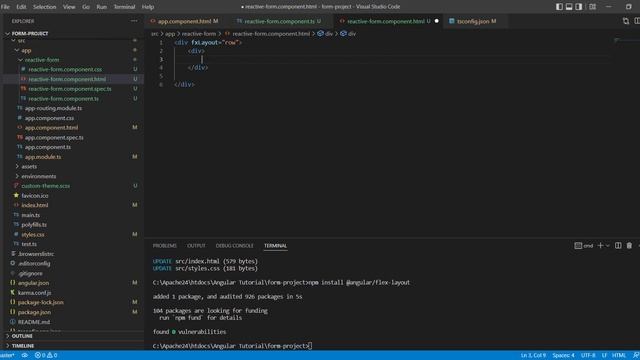Switch to PROBLEMS panel tab
The height and width of the screenshot is (360, 640).
164,246
